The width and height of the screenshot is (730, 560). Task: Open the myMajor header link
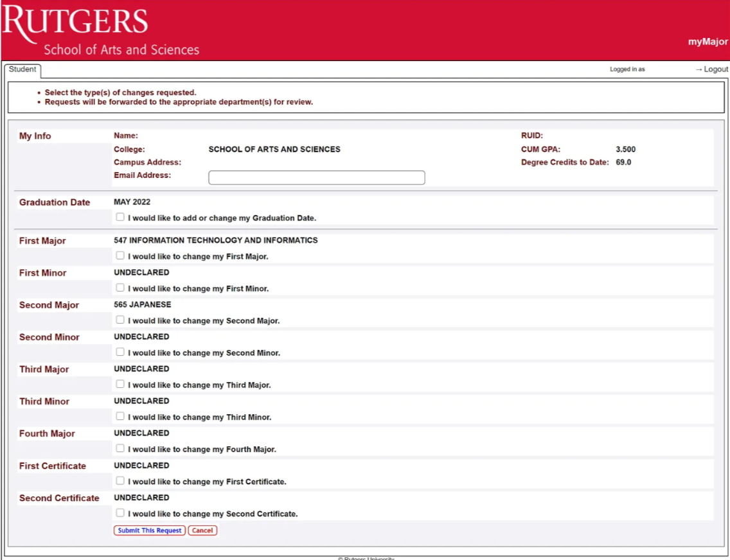click(708, 42)
